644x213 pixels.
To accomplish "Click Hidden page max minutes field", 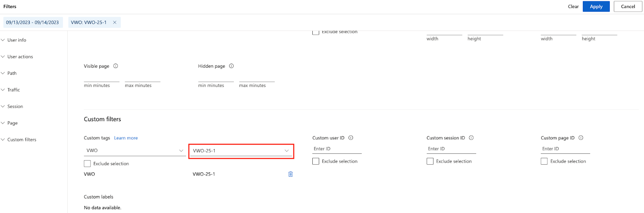I will point(257,78).
